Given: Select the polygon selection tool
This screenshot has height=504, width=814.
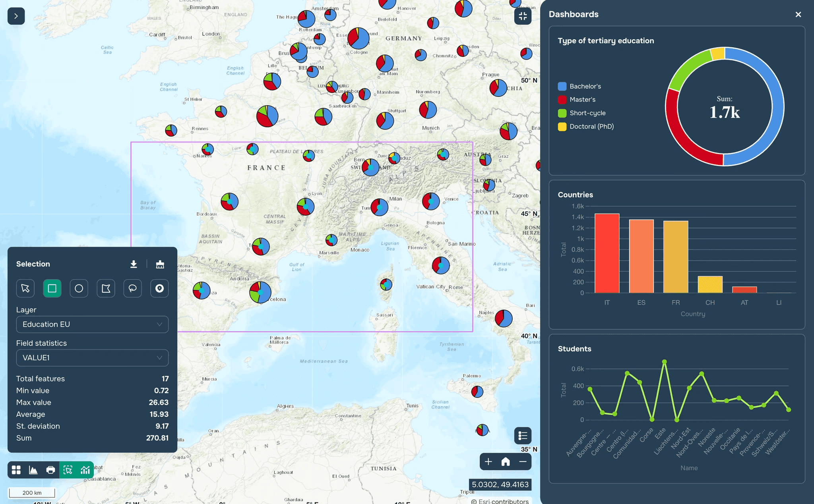Looking at the screenshot, I should tap(106, 288).
